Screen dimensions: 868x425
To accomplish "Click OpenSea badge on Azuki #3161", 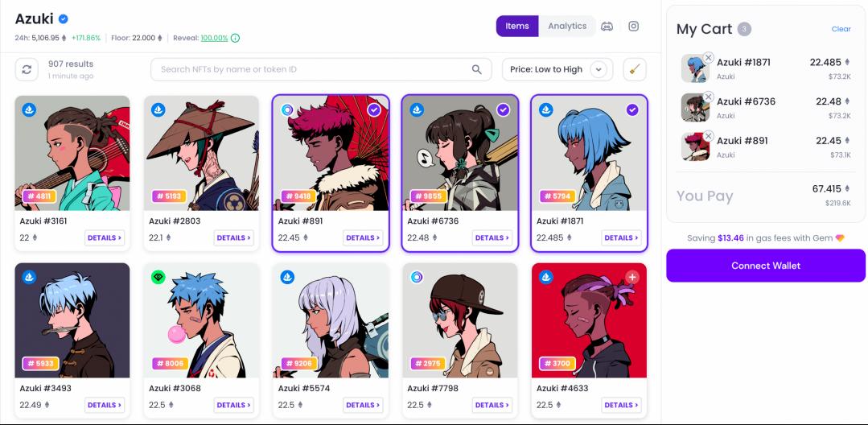I will pyautogui.click(x=29, y=109).
